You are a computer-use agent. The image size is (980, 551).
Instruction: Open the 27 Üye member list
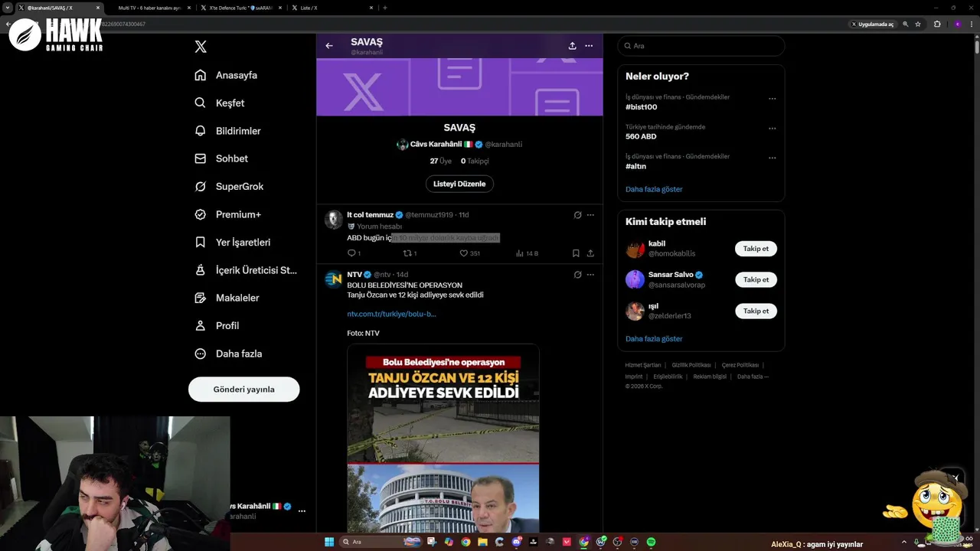[x=440, y=161]
